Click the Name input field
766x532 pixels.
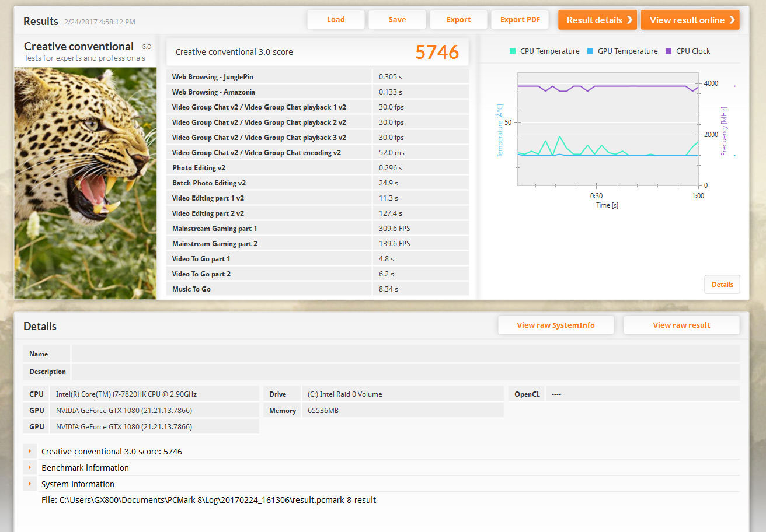point(405,354)
